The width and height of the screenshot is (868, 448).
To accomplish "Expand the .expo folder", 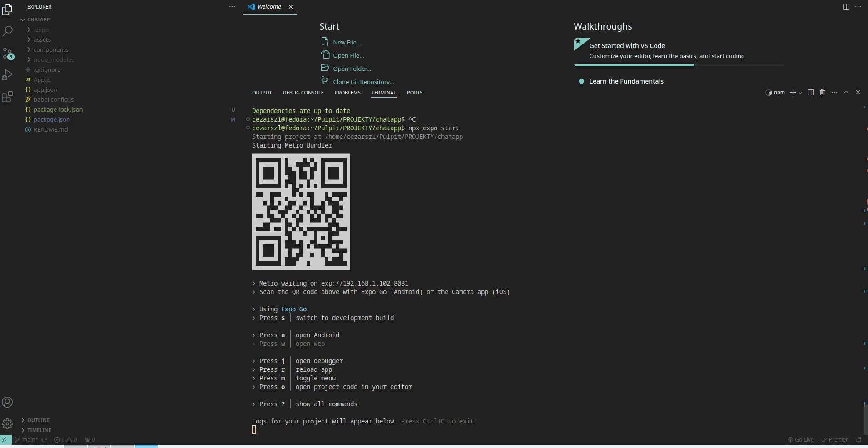I will (x=41, y=30).
